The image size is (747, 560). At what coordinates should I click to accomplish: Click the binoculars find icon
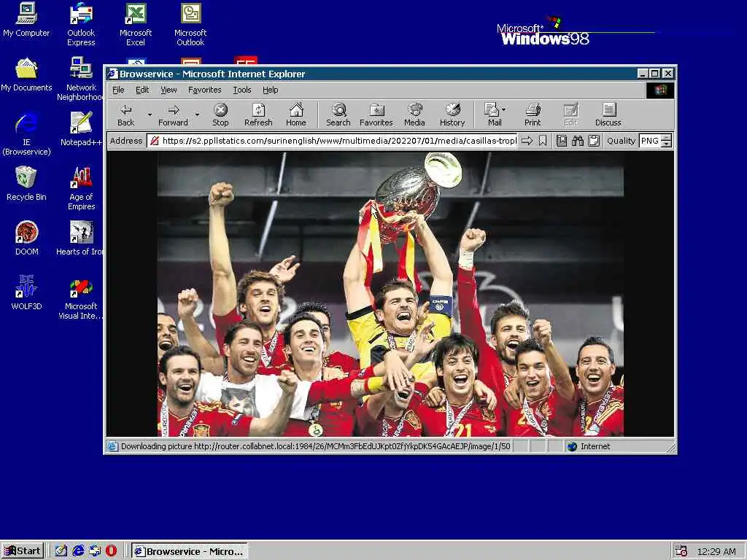click(x=578, y=141)
